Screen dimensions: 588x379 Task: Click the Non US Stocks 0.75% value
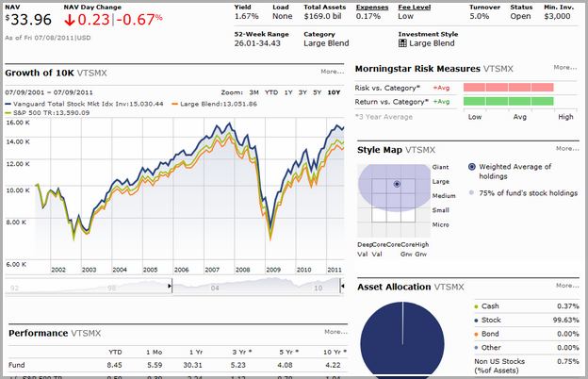pyautogui.click(x=568, y=361)
